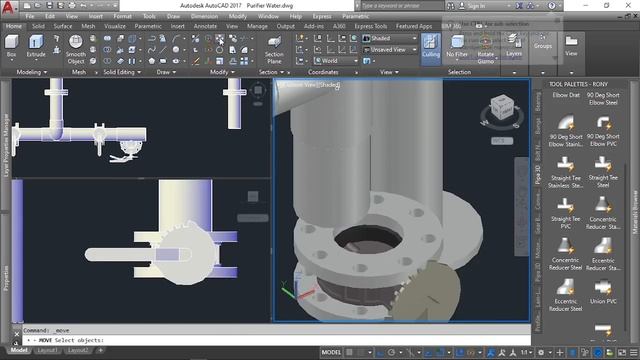The height and width of the screenshot is (360, 640).
Task: Insert Straight Tee PVC palette tool
Action: point(566,213)
